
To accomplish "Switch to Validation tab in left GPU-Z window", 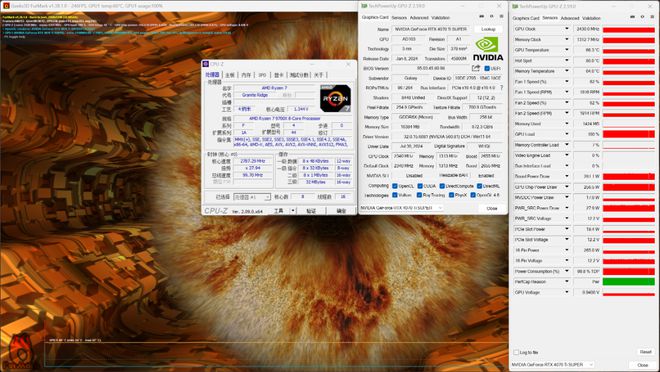I will (x=441, y=18).
